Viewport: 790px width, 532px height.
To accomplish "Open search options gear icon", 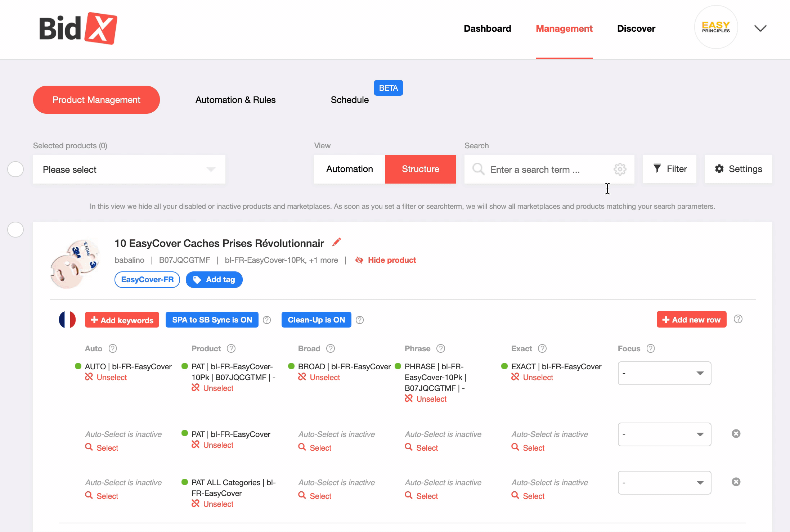I will point(620,169).
